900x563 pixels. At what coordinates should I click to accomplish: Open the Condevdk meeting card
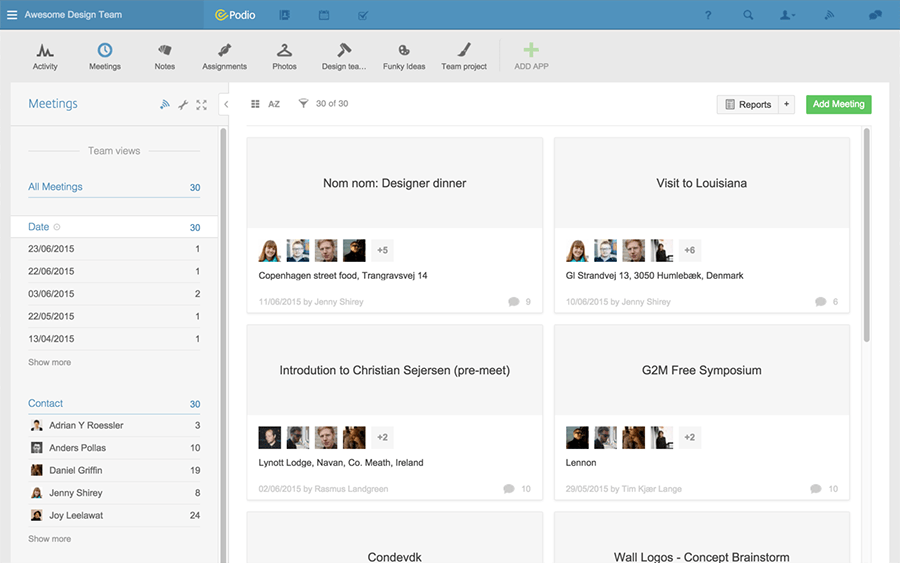[x=394, y=539]
